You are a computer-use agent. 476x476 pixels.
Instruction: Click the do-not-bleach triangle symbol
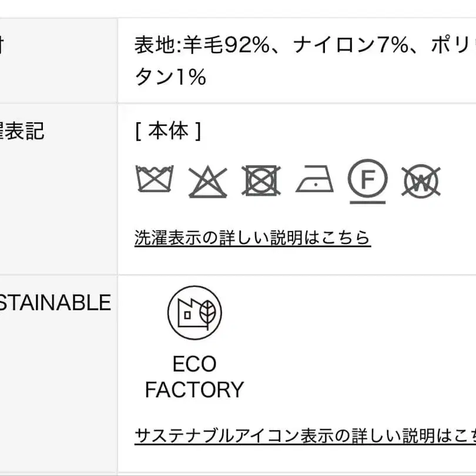pyautogui.click(x=207, y=181)
